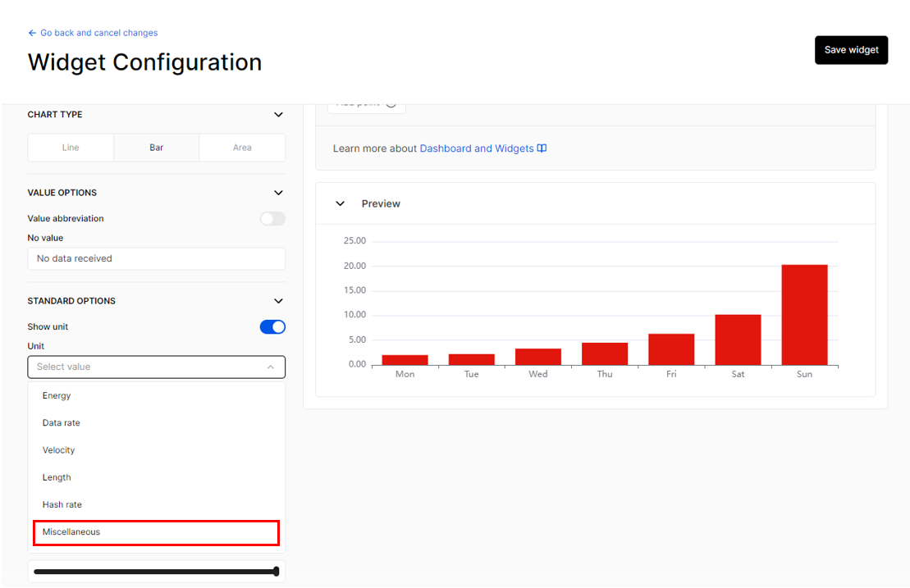Image resolution: width=910 pixels, height=588 pixels.
Task: Select the Area chart type
Action: pos(242,148)
